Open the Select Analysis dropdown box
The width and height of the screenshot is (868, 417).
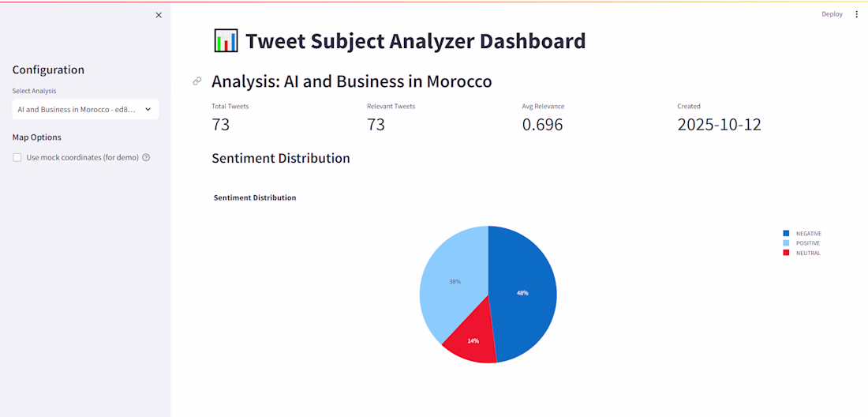77,109
